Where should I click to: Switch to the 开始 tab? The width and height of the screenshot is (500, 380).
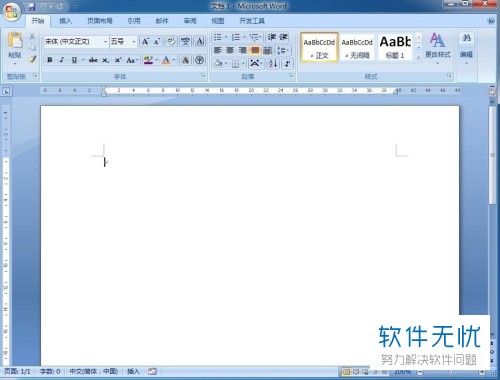[x=38, y=21]
